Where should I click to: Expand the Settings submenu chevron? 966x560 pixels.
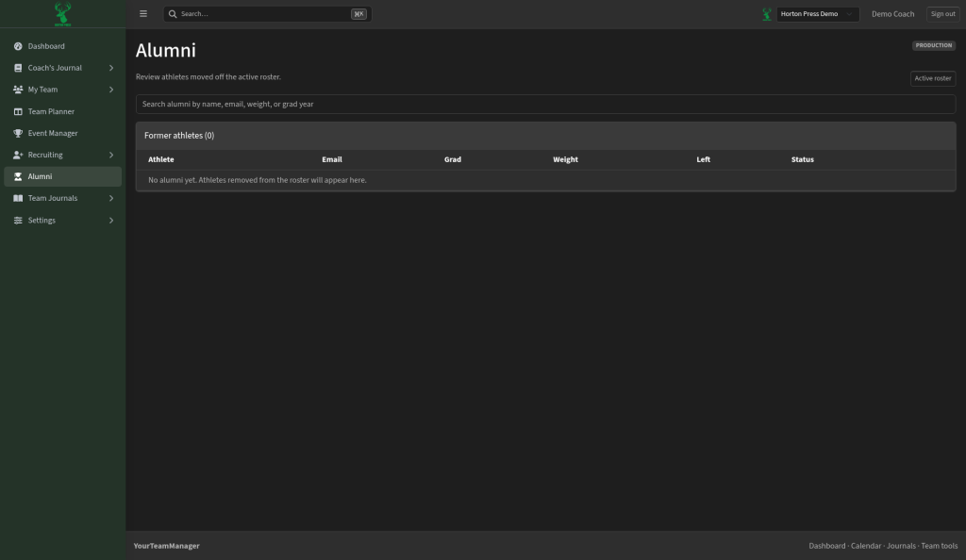pyautogui.click(x=111, y=221)
